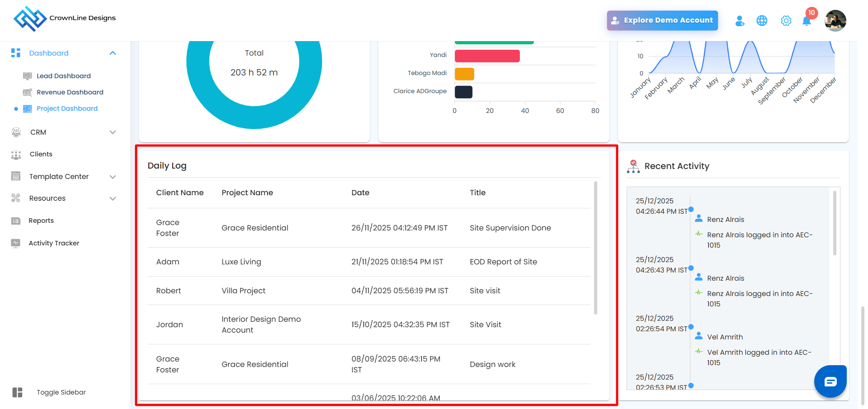The width and height of the screenshot is (868, 409).
Task: Click the Jordan client name cell
Action: coord(170,324)
